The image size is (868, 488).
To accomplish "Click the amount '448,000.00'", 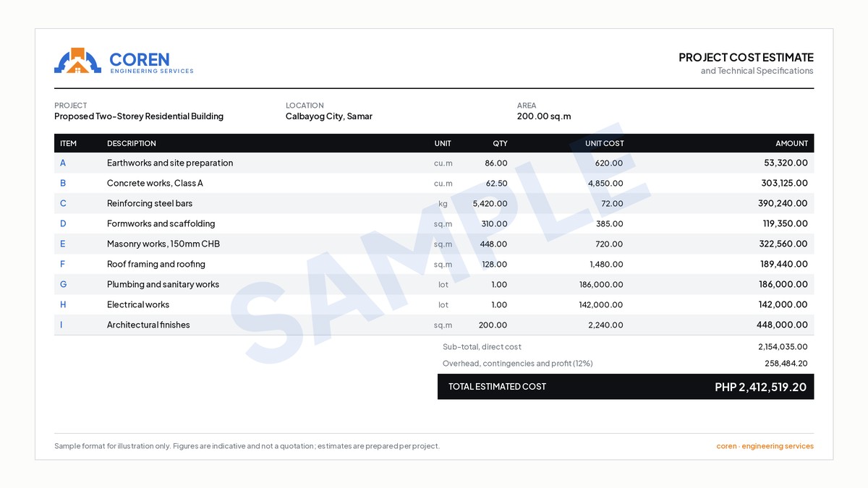I will 782,325.
